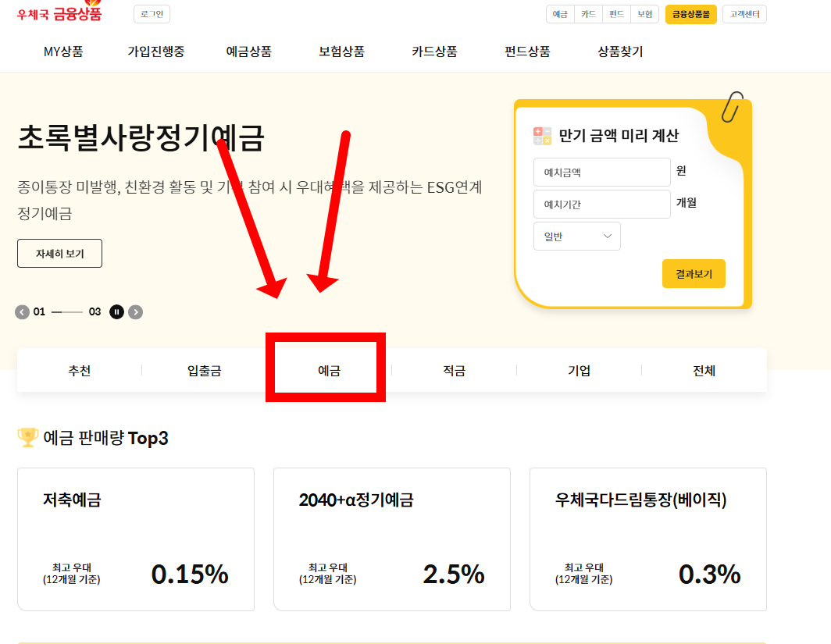Open the 보험상품 menu

[341, 52]
